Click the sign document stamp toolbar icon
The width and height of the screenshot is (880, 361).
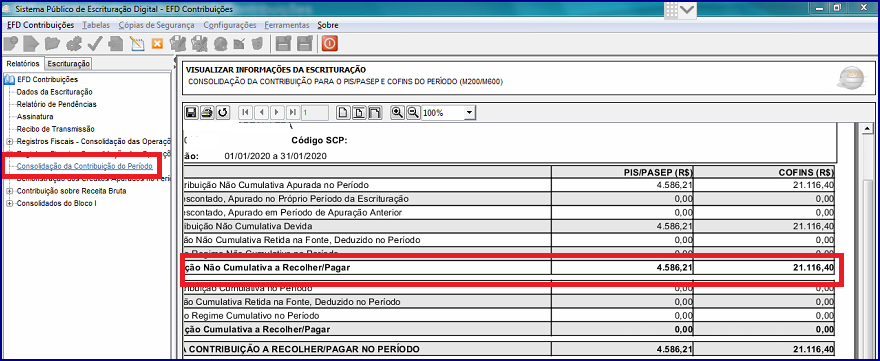tap(178, 43)
